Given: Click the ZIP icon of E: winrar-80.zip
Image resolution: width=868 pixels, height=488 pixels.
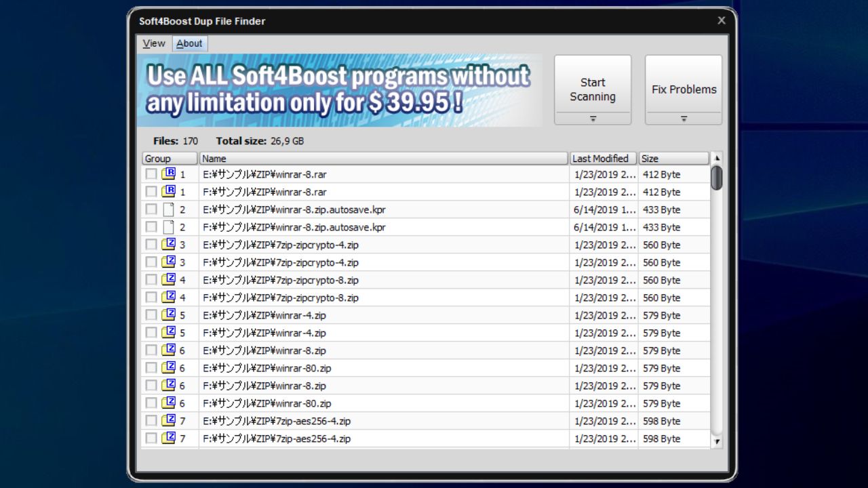Looking at the screenshot, I should click(169, 368).
